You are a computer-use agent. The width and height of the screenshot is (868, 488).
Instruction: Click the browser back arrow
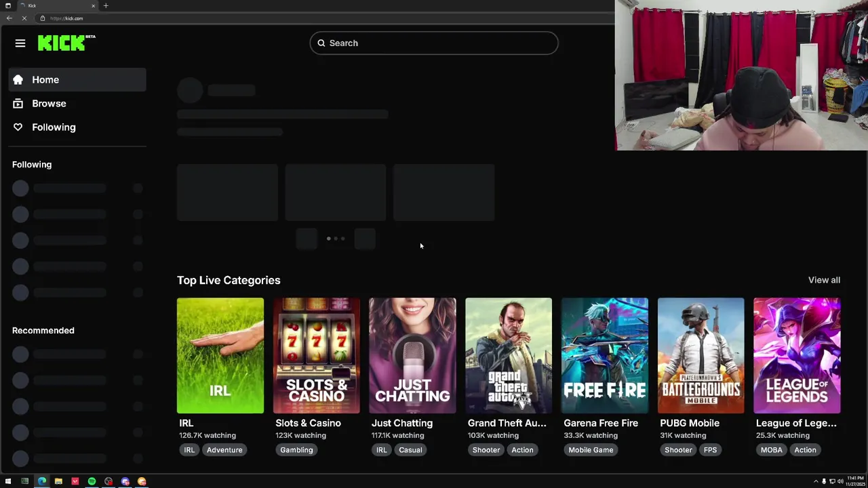tap(9, 18)
